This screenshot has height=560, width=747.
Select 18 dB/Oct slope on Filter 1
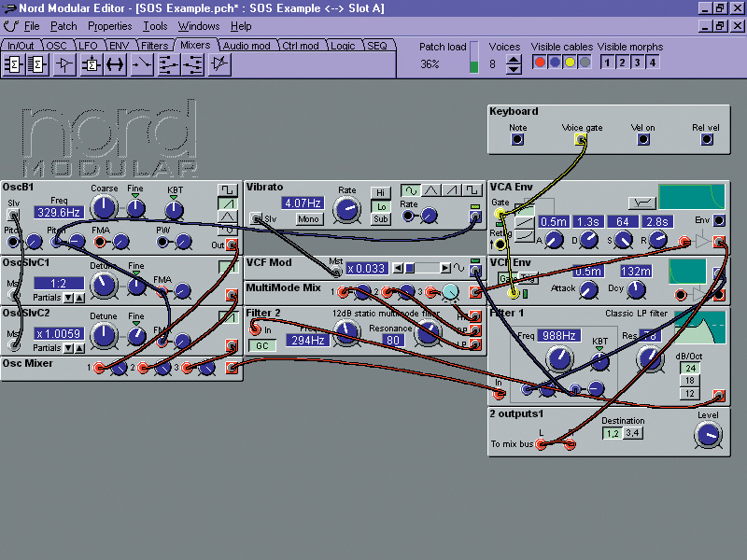(690, 381)
